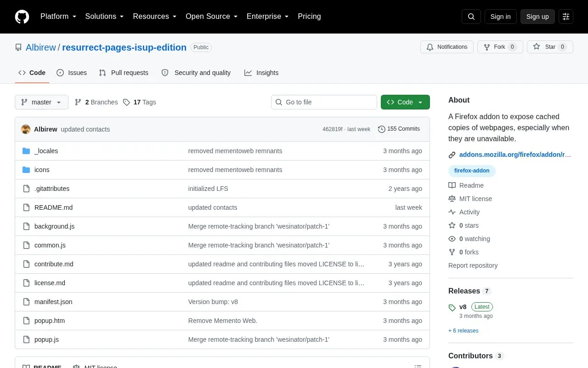The height and width of the screenshot is (368, 588).
Task: Click the commit history clock icon
Action: point(381,129)
